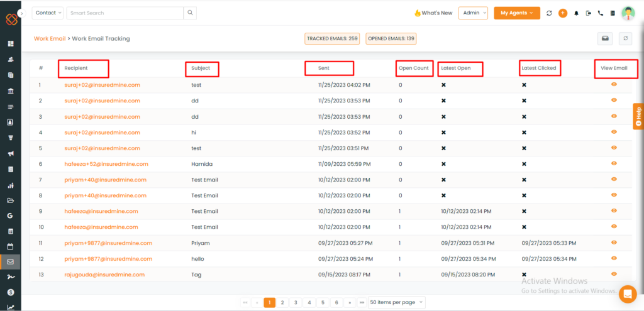Select the highlighted email envelope sidebar icon
The image size is (644, 311).
[11, 262]
